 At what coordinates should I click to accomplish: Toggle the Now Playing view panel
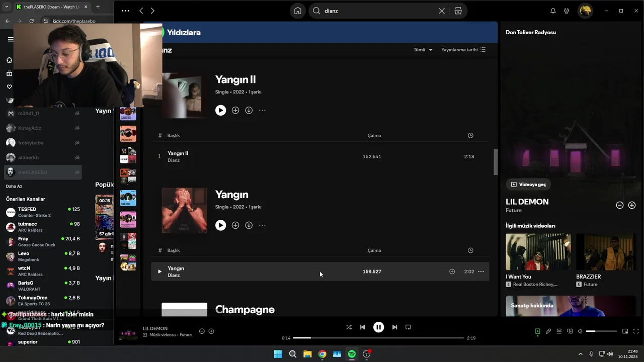[537, 331]
